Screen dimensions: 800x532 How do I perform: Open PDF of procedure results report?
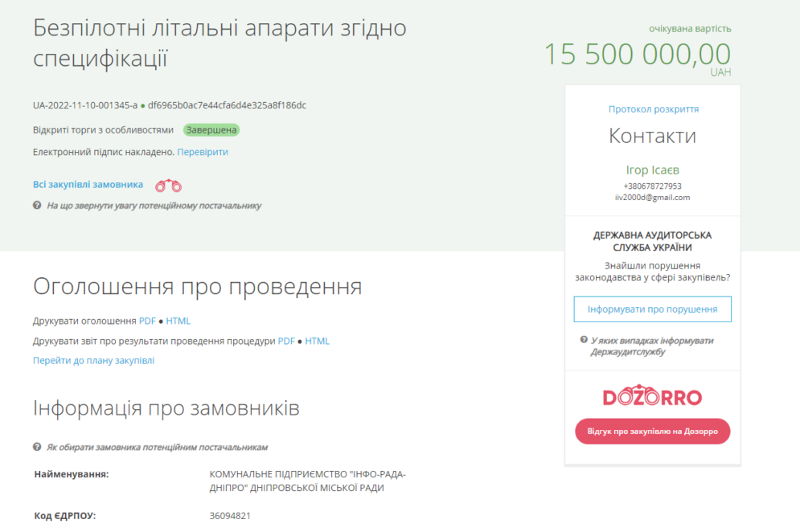(286, 342)
